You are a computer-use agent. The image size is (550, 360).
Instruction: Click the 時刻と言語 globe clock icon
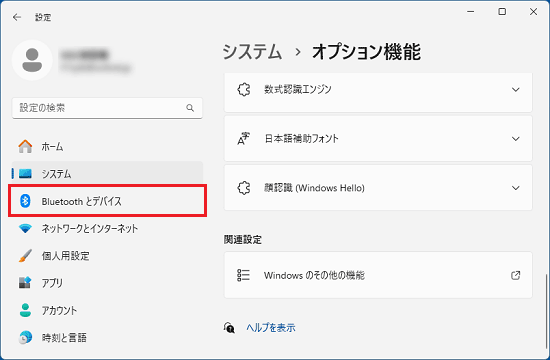(25, 337)
